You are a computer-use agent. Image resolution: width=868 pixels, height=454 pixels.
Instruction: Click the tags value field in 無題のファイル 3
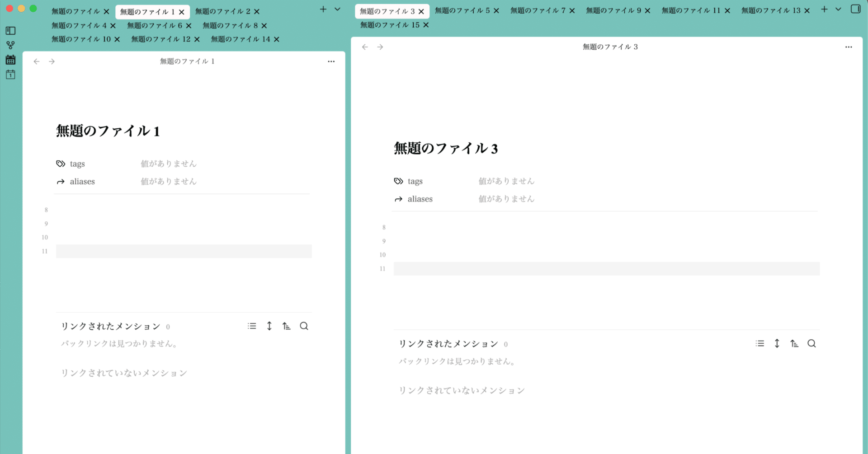[x=506, y=181]
